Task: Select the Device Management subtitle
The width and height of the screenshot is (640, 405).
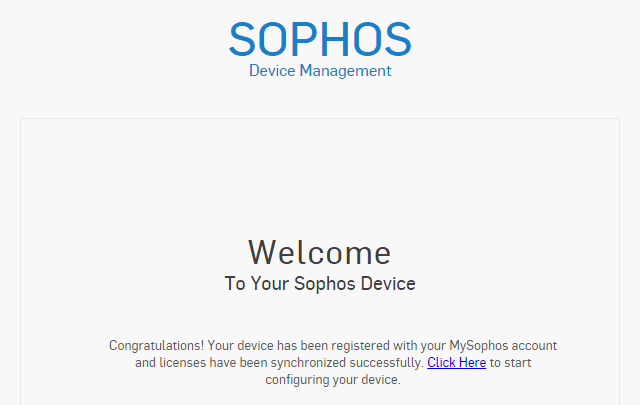Action: pyautogui.click(x=320, y=71)
